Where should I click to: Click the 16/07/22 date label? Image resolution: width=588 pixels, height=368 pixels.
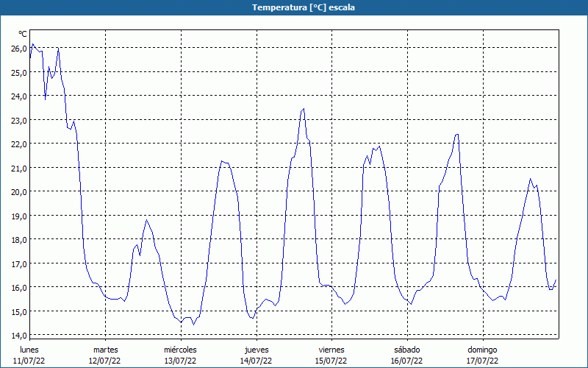point(407,361)
